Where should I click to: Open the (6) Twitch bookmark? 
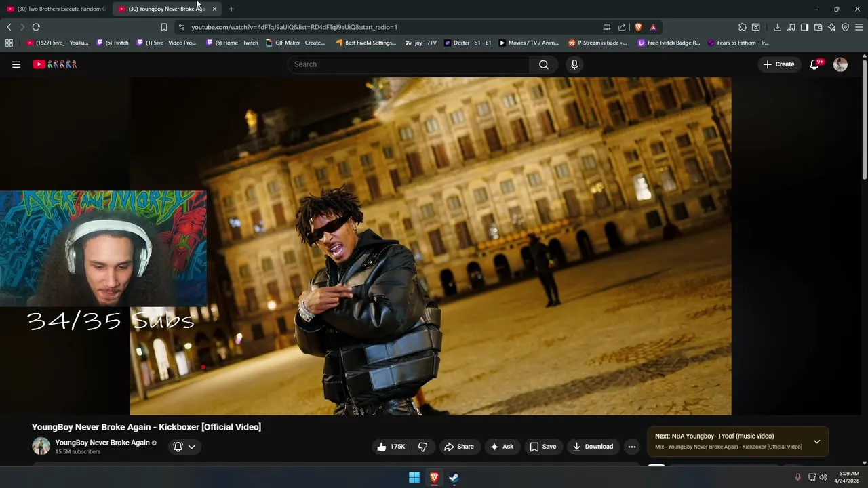tap(113, 43)
